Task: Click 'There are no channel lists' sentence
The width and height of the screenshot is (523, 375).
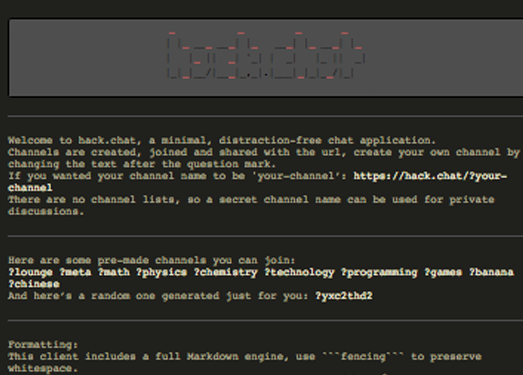Action: pyautogui.click(x=251, y=206)
